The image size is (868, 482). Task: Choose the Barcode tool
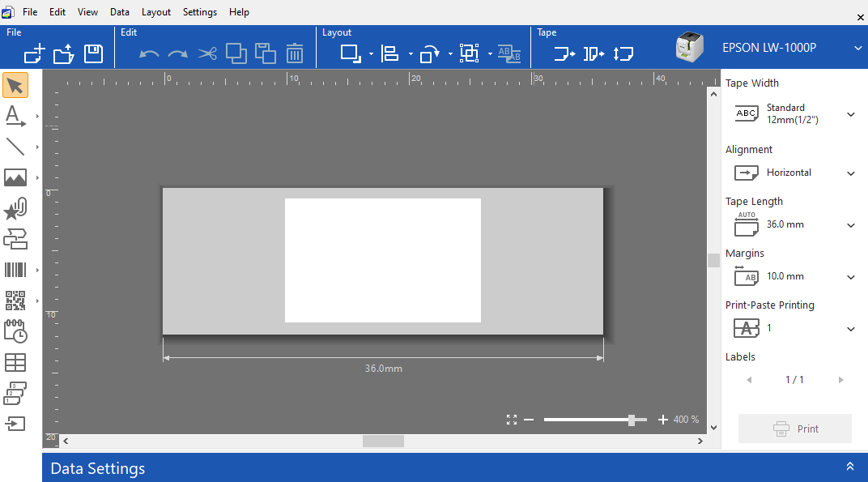[x=15, y=271]
